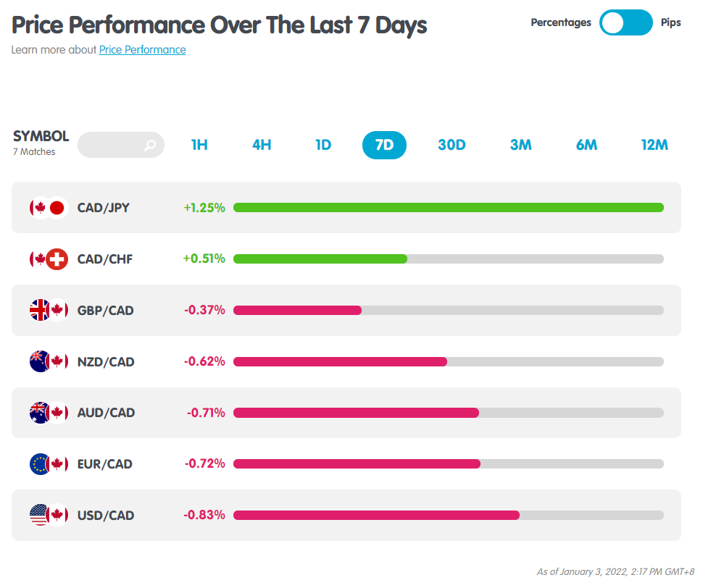Click the search magnifier icon

click(150, 145)
